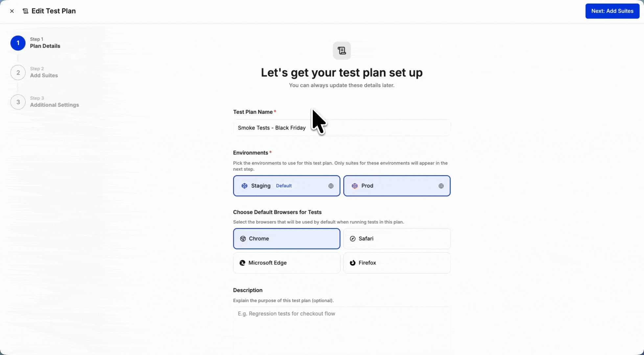This screenshot has width=644, height=355.
Task: Click the globe icon on Staging environment card
Action: pyautogui.click(x=331, y=186)
